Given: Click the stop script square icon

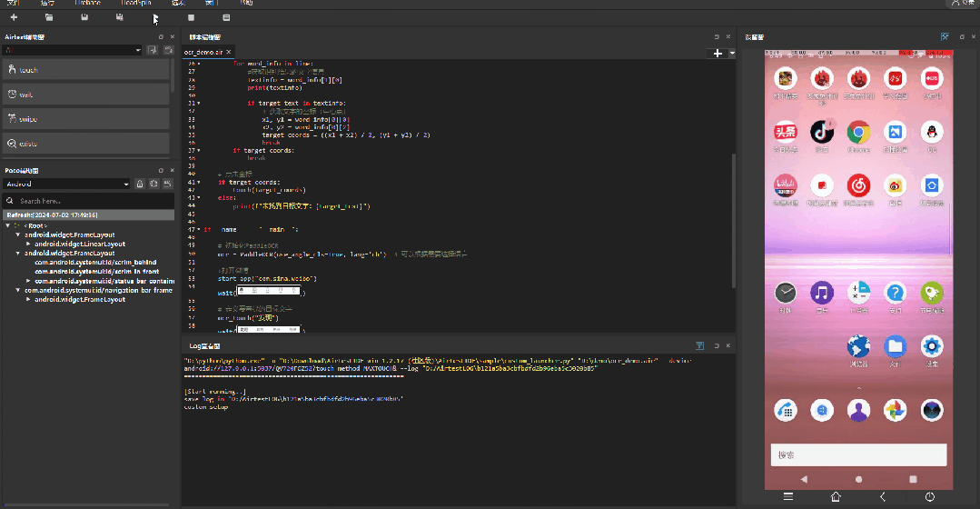Looking at the screenshot, I should tap(191, 17).
